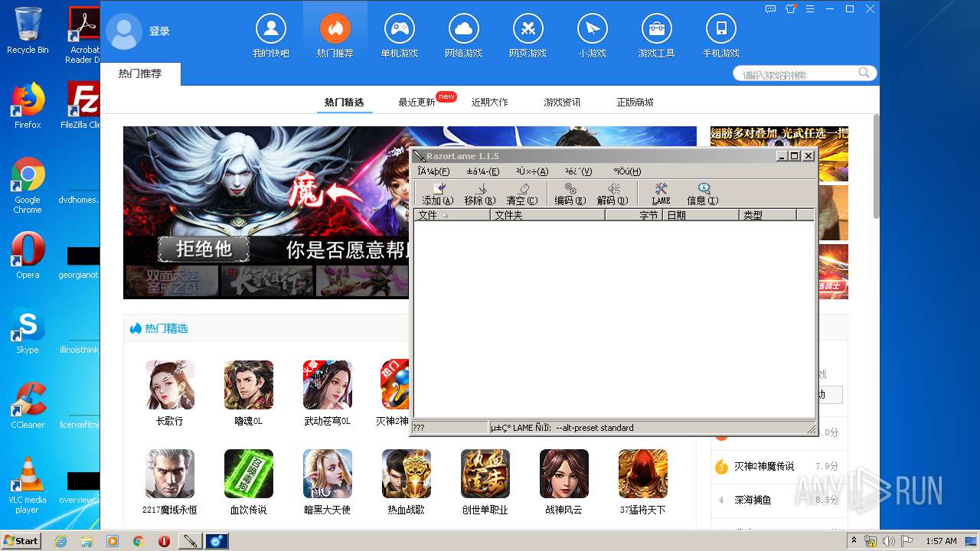Open 我的快吧 icon in the top navigation
Image resolution: width=980 pixels, height=551 pixels.
(x=270, y=29)
